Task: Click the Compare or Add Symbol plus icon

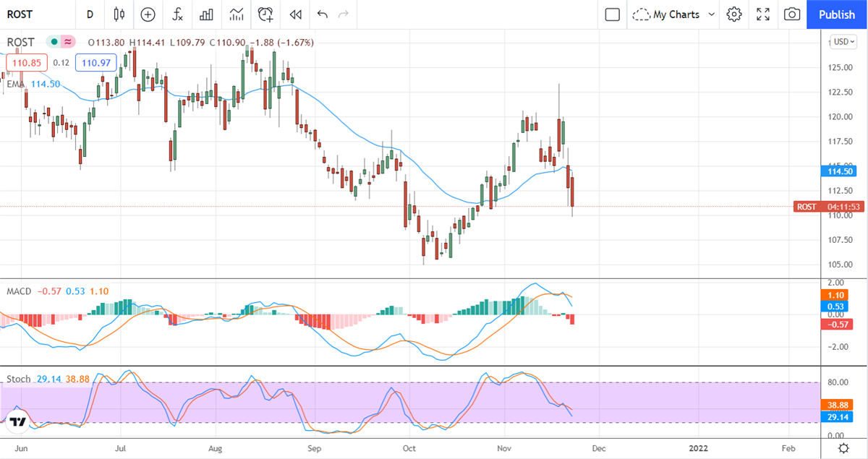Action: 148,14
